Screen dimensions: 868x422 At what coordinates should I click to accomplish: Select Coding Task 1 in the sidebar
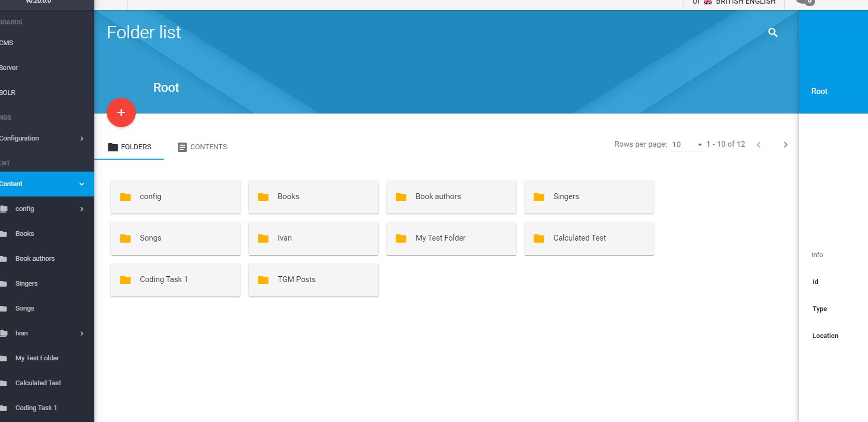pyautogui.click(x=47, y=408)
